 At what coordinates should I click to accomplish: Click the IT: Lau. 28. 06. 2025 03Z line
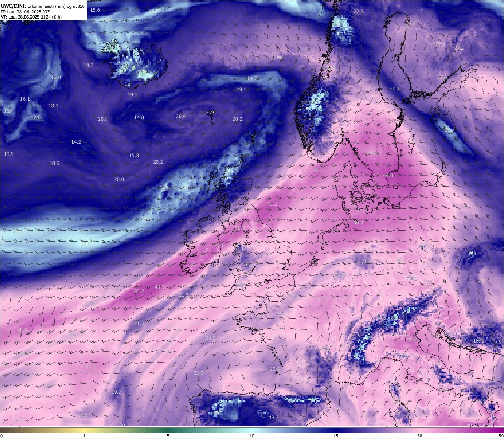pos(25,12)
